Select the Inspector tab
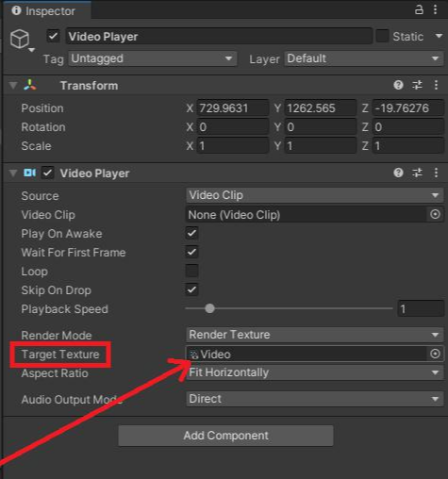 (47, 10)
